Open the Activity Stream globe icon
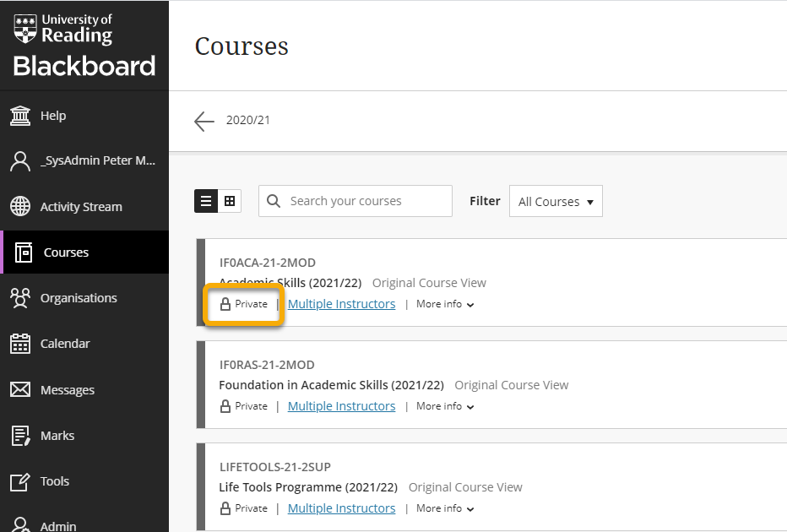787x532 pixels. 20,206
